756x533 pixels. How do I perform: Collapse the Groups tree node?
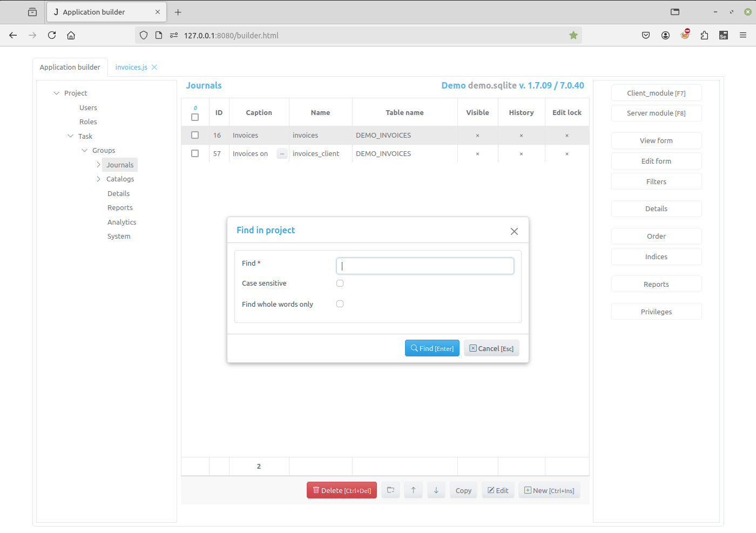[84, 150]
